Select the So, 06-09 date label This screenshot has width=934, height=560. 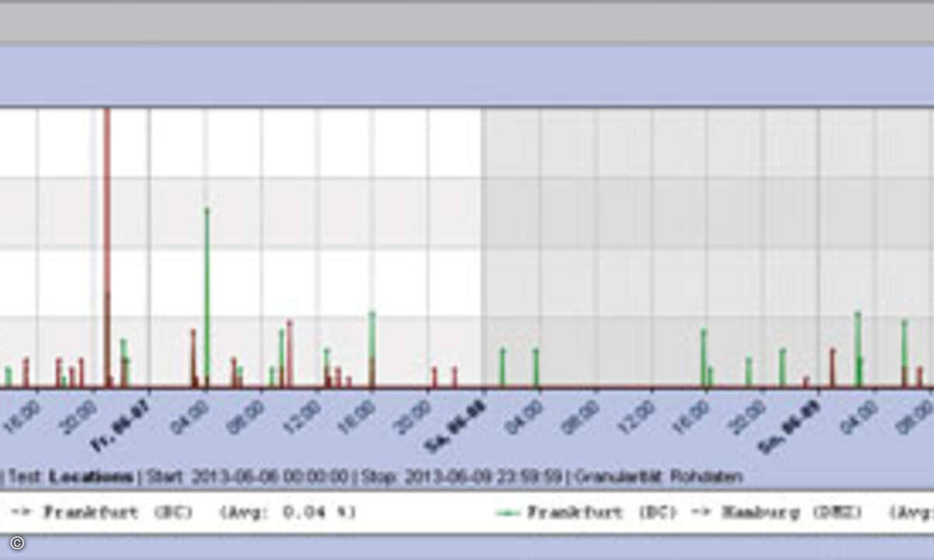(x=788, y=426)
